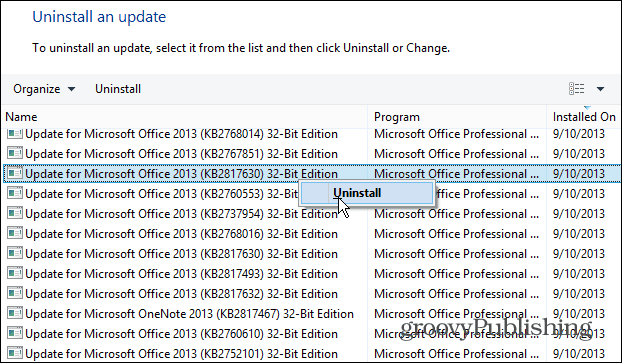Click the Program cell in the KB2768014 row
The width and height of the screenshot is (622, 363).
tap(456, 134)
